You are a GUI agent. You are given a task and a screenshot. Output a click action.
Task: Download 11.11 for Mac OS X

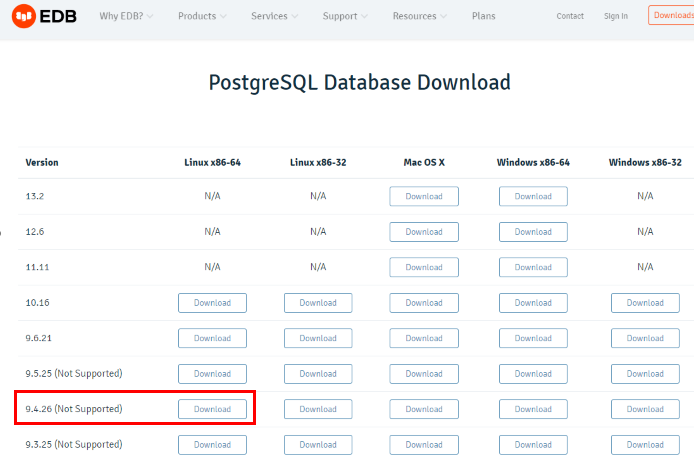tap(424, 267)
